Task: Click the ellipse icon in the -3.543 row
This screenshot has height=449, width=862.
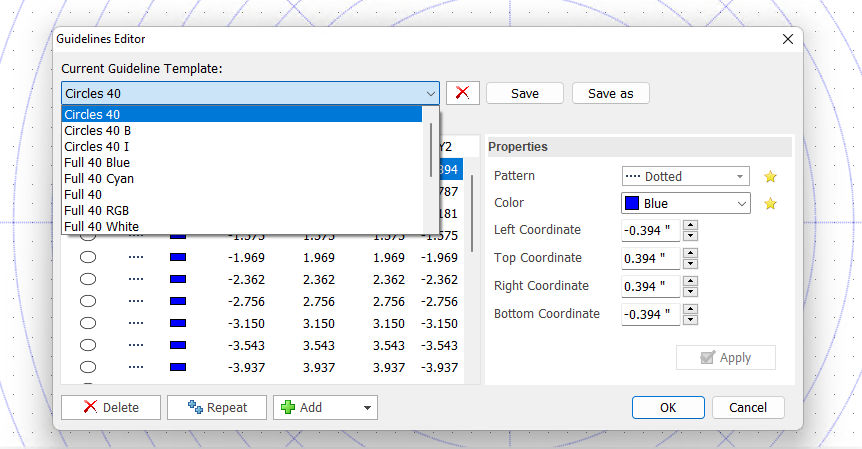Action: 88,345
